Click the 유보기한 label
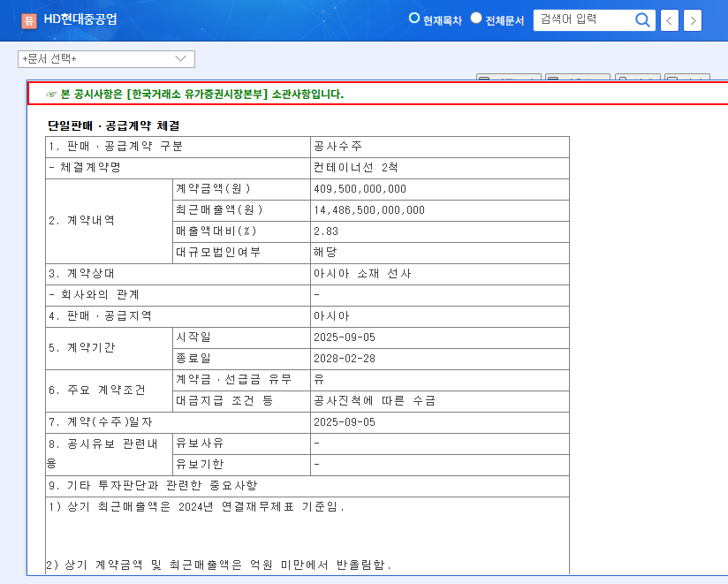The image size is (728, 584). (x=200, y=464)
